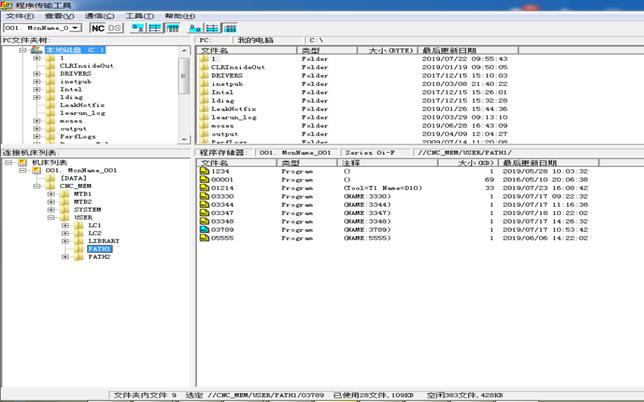Toggle the DS mode button
The width and height of the screenshot is (644, 402).
[114, 28]
